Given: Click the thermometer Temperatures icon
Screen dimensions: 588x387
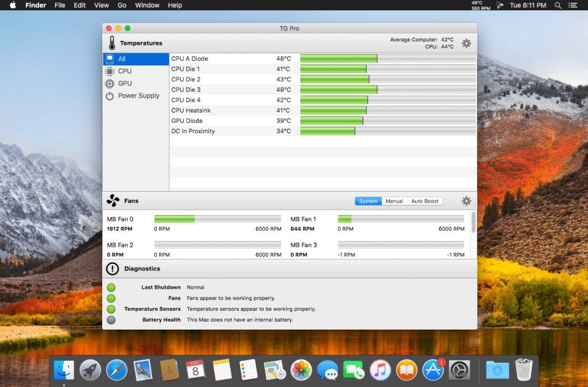Looking at the screenshot, I should 111,43.
